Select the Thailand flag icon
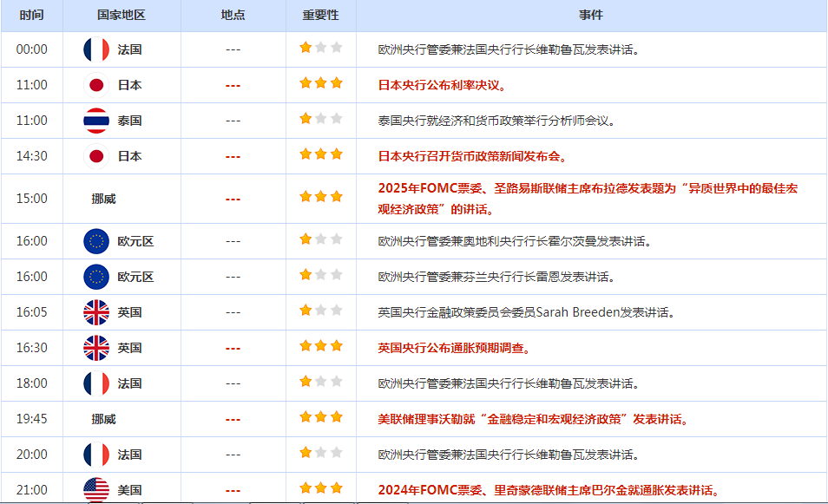The height and width of the screenshot is (504, 828). [98, 121]
